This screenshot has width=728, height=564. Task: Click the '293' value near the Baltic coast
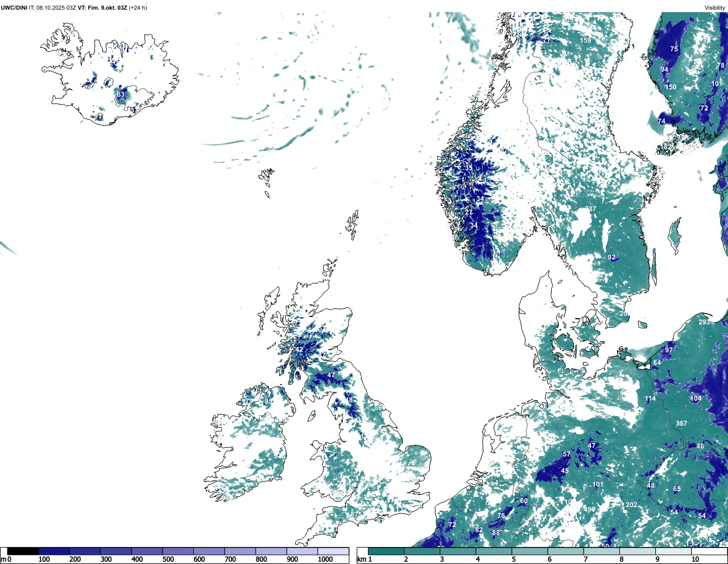tap(704, 322)
